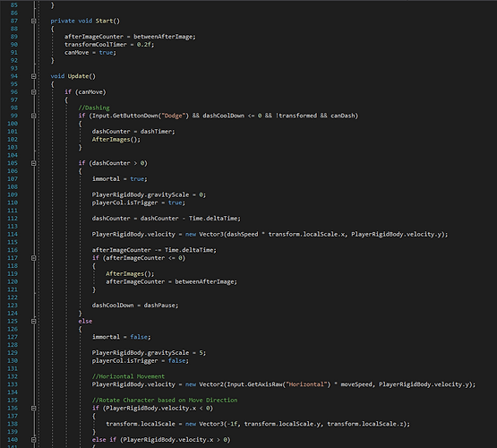Click the "private" keyword on line 87

(x=63, y=21)
